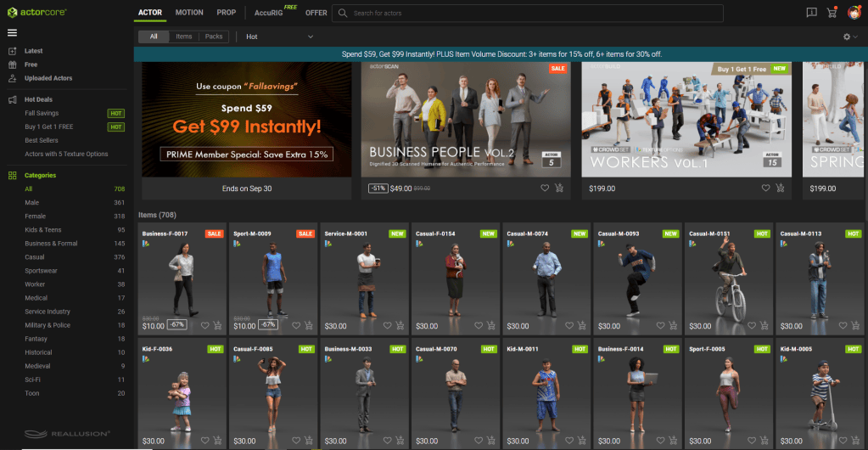Screen dimensions: 868x450
Task: Add Business People Vol.2 to wishlist
Action: click(546, 188)
